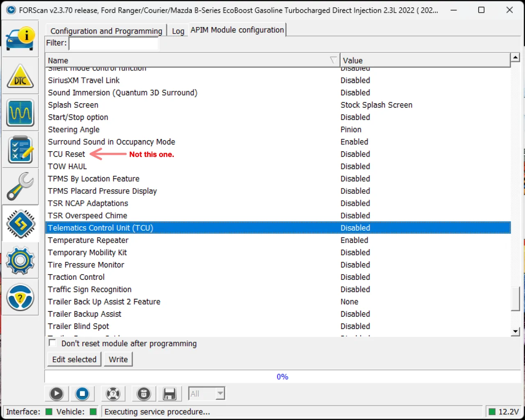Click the Name column header
The height and width of the screenshot is (420, 525).
click(193, 60)
